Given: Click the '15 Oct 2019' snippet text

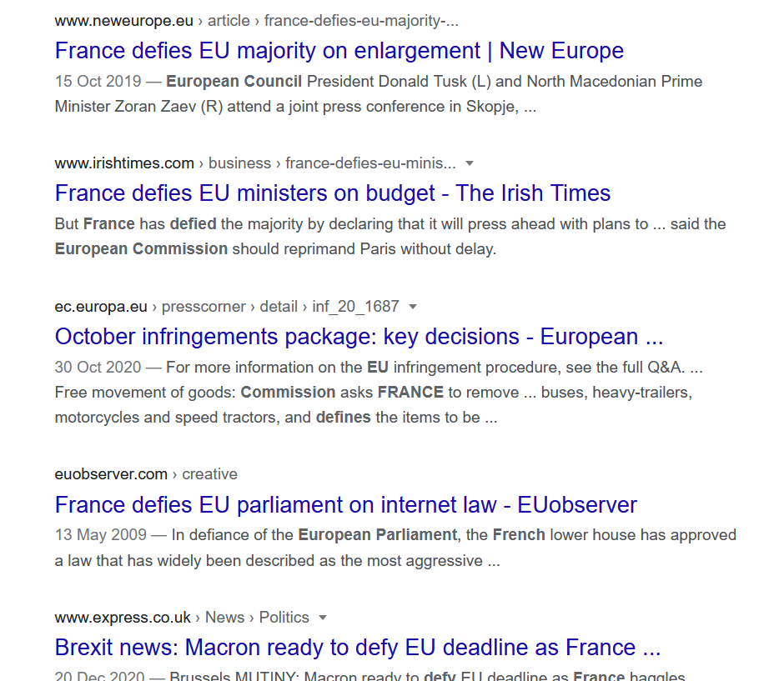Looking at the screenshot, I should 98,82.
